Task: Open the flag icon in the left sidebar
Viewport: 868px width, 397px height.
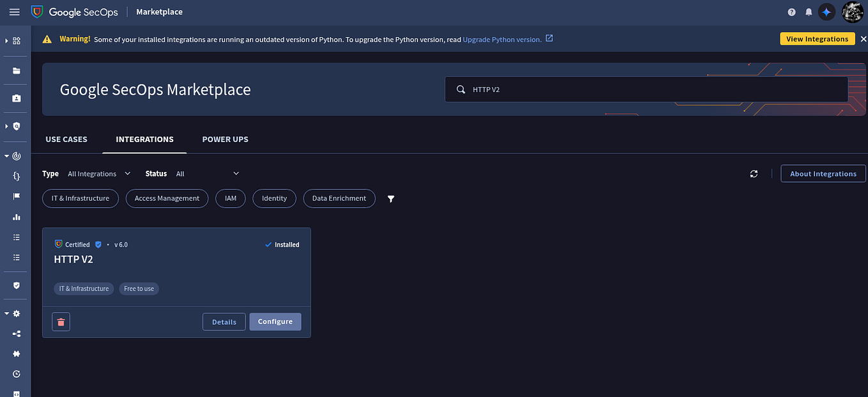Action: [x=15, y=196]
